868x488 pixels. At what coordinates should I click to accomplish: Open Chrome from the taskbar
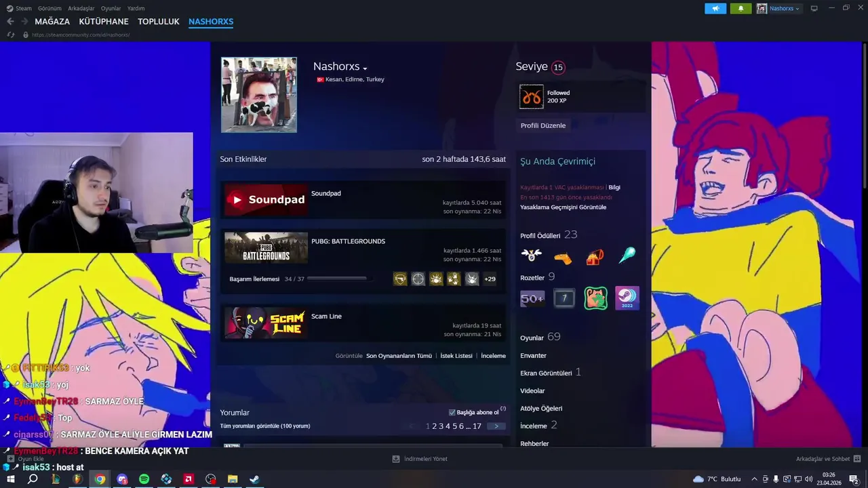click(100, 479)
